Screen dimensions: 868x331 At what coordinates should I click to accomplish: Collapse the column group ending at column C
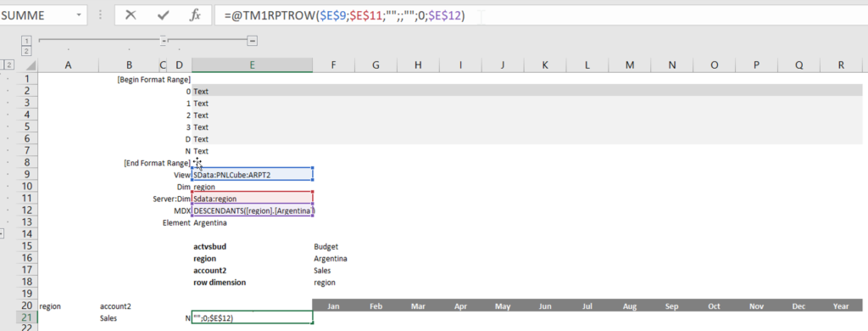click(x=164, y=41)
